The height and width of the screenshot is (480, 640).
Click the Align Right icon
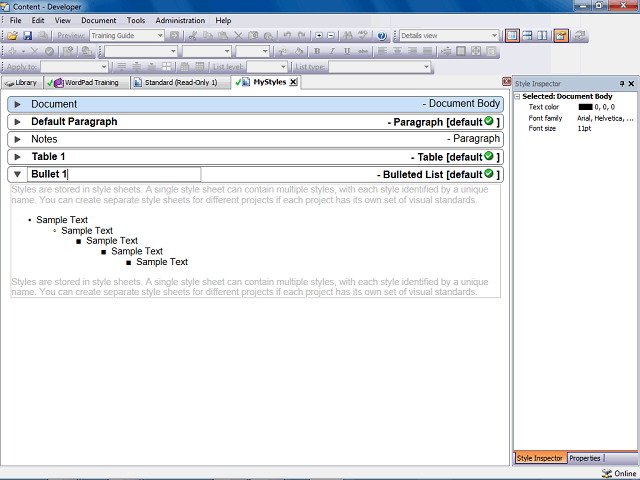[x=412, y=51]
